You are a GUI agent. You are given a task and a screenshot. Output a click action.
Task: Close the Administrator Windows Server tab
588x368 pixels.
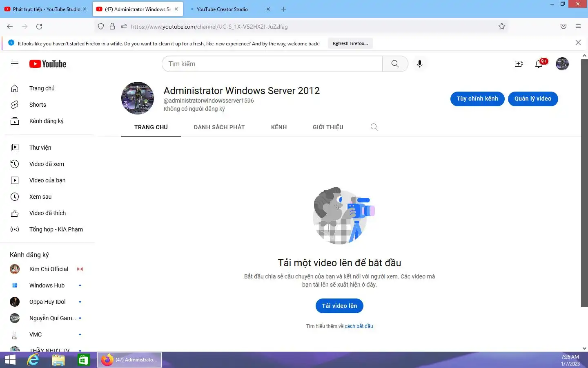coord(176,9)
